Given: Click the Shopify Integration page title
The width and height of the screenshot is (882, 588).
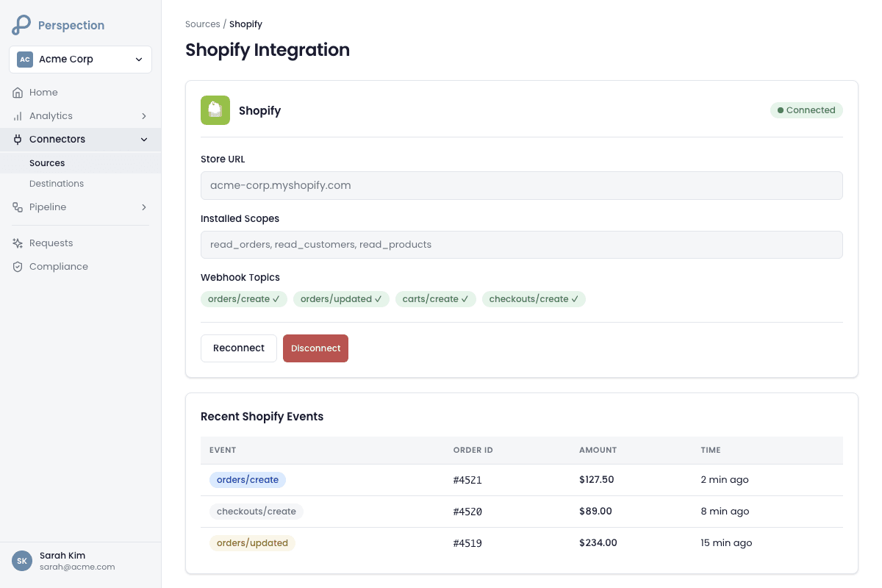Looking at the screenshot, I should click(x=268, y=50).
